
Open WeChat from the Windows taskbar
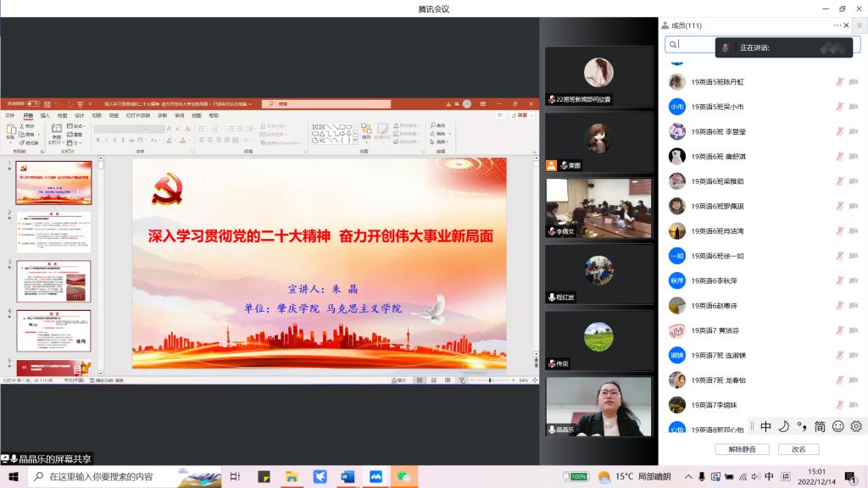pos(404,477)
